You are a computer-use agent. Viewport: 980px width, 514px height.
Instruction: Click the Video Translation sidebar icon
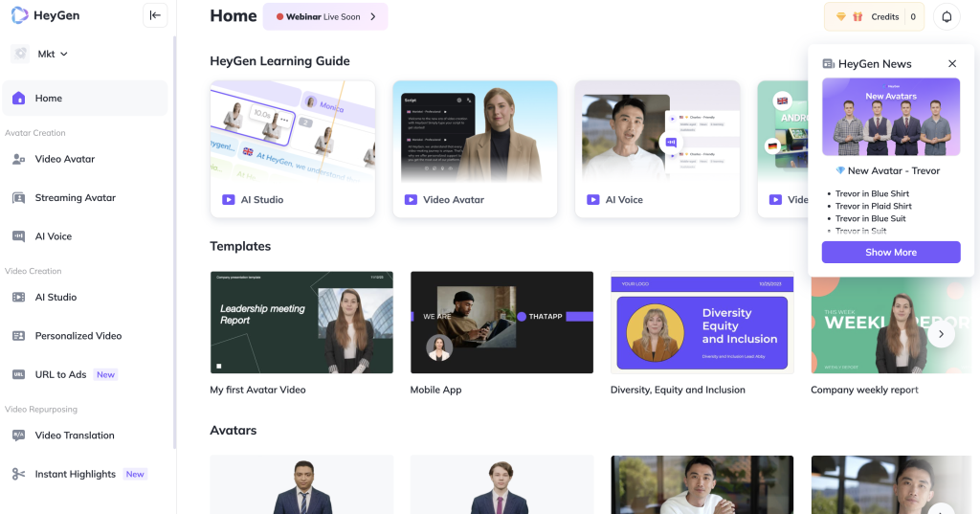coord(18,436)
